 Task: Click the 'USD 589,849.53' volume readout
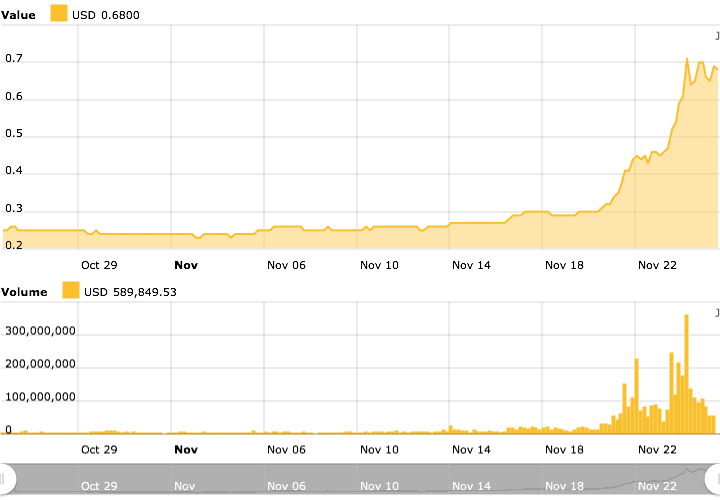pos(130,292)
